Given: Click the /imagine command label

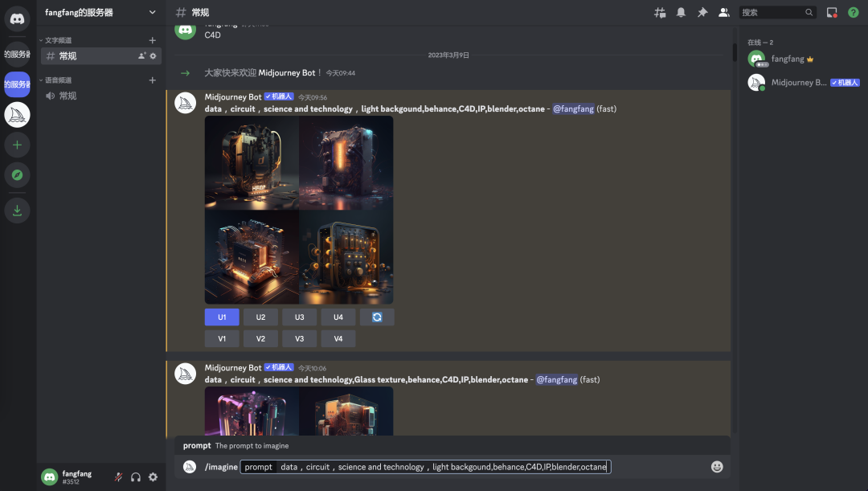Looking at the screenshot, I should tap(222, 467).
